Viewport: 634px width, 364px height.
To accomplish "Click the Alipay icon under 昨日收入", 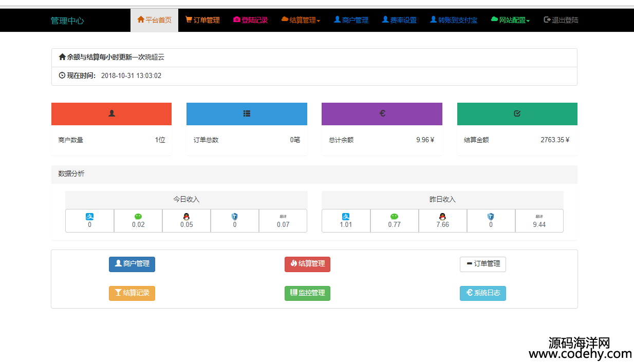I will [x=346, y=217].
